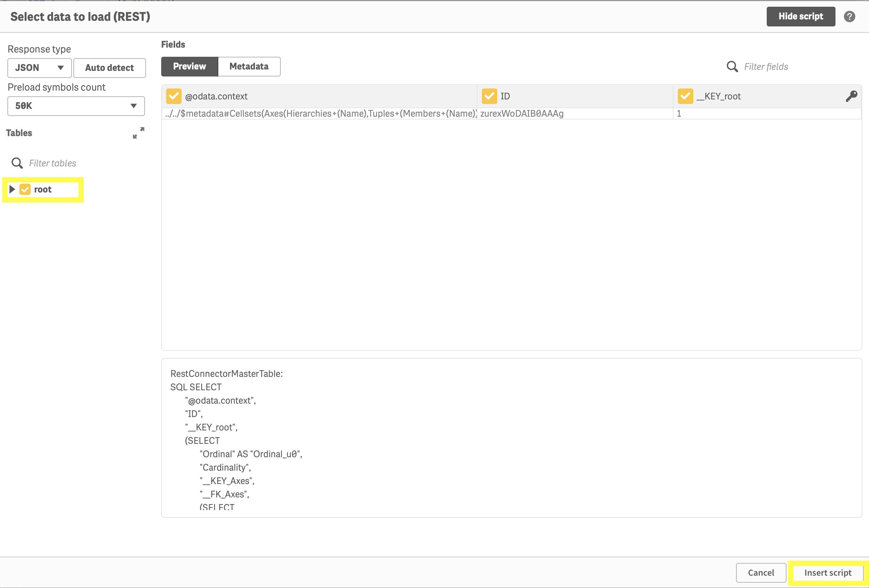Click the Insert script button

pos(827,572)
